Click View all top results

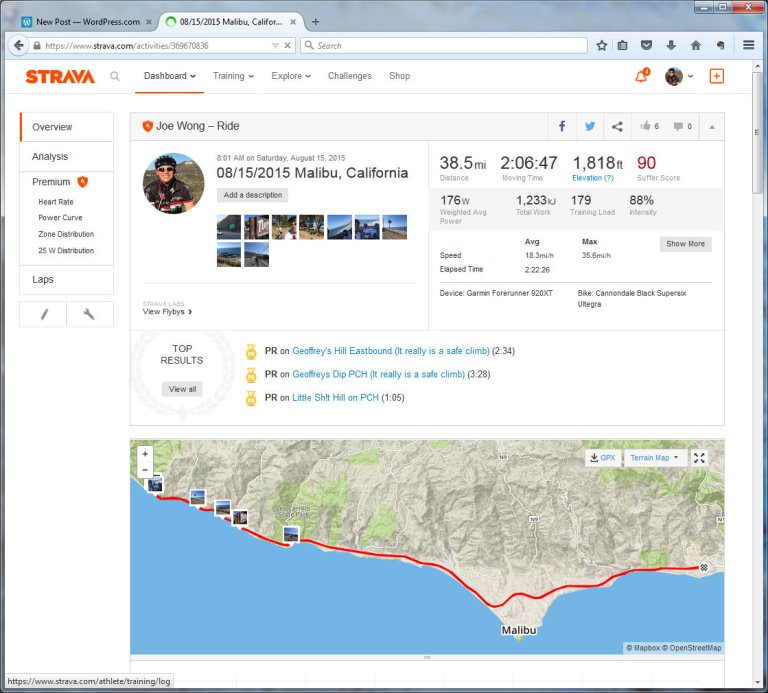coord(182,389)
